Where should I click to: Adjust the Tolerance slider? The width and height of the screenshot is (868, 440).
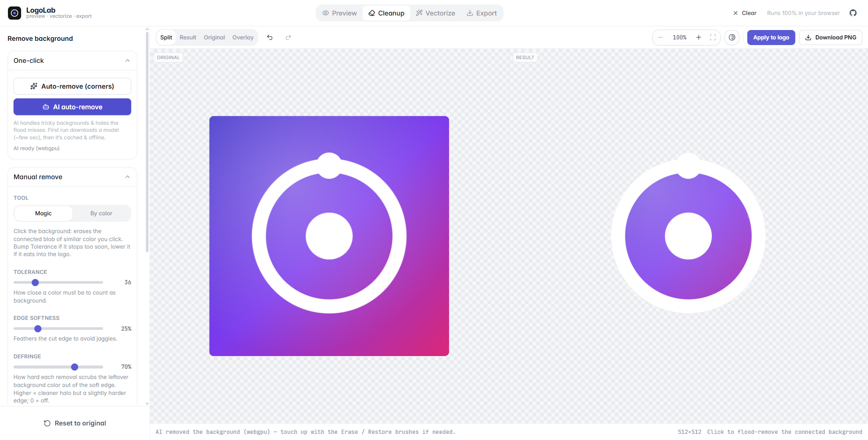coord(58,282)
